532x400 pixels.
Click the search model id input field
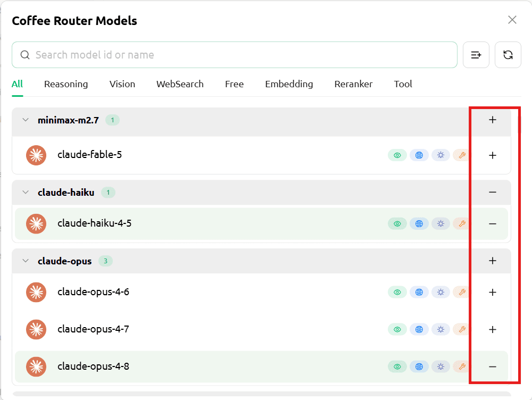pos(235,55)
